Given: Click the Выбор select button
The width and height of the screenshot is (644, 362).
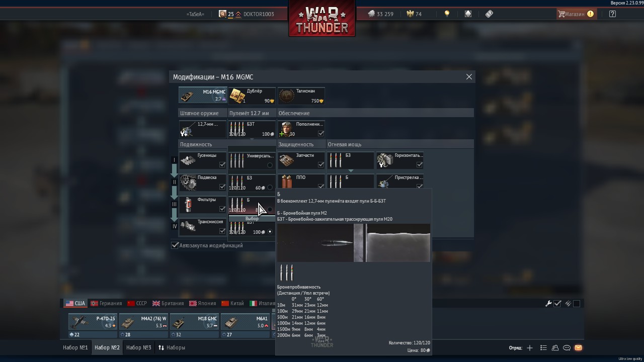Looking at the screenshot, I should coord(252,219).
